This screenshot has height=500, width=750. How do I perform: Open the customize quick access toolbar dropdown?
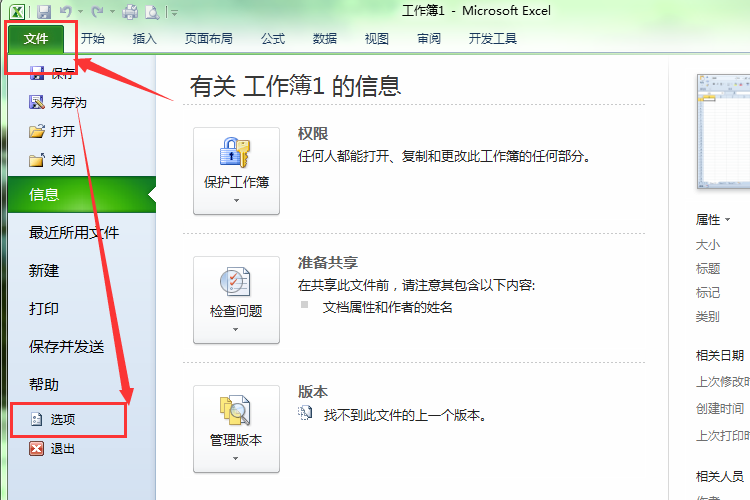(174, 13)
